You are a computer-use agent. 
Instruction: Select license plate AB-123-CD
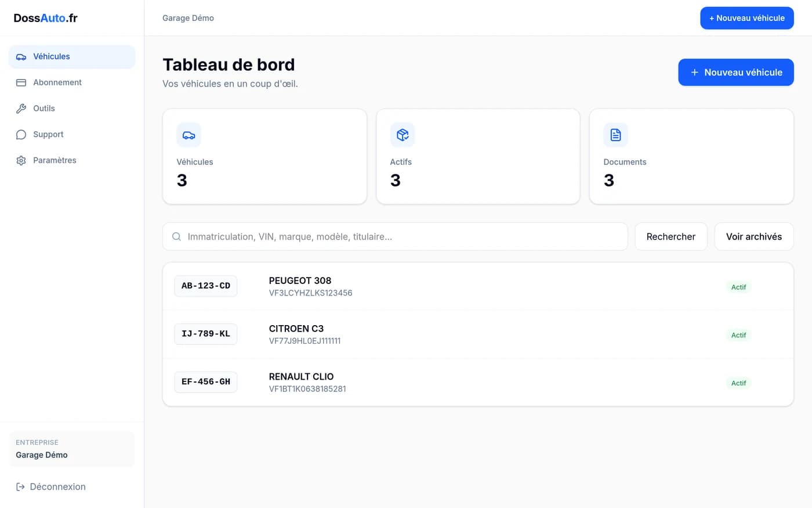[x=205, y=286]
